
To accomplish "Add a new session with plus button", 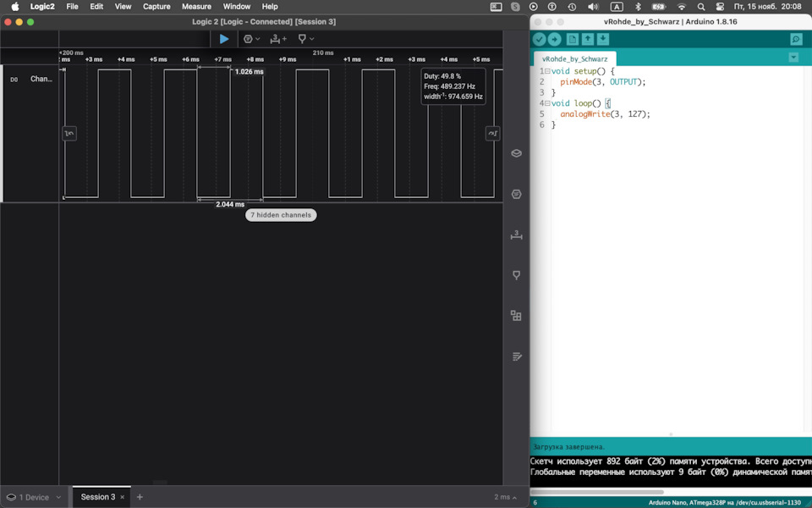I will pos(140,497).
